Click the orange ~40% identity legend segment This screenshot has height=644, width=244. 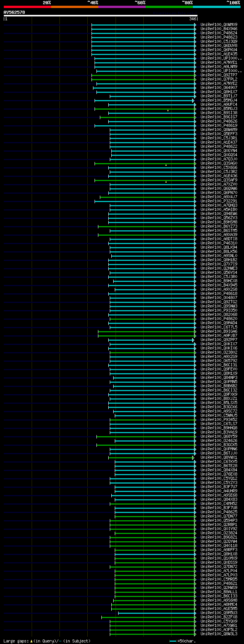tap(74, 6)
